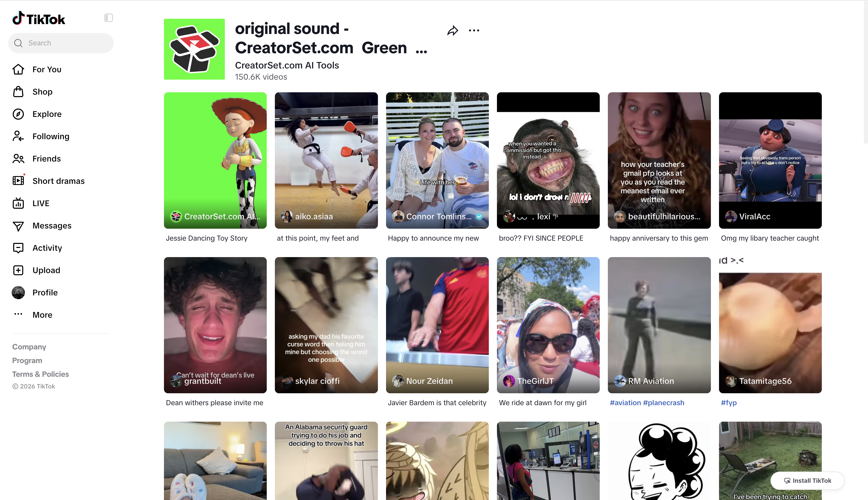Open the Following icon
Image resolution: width=868 pixels, height=500 pixels.
pos(18,136)
